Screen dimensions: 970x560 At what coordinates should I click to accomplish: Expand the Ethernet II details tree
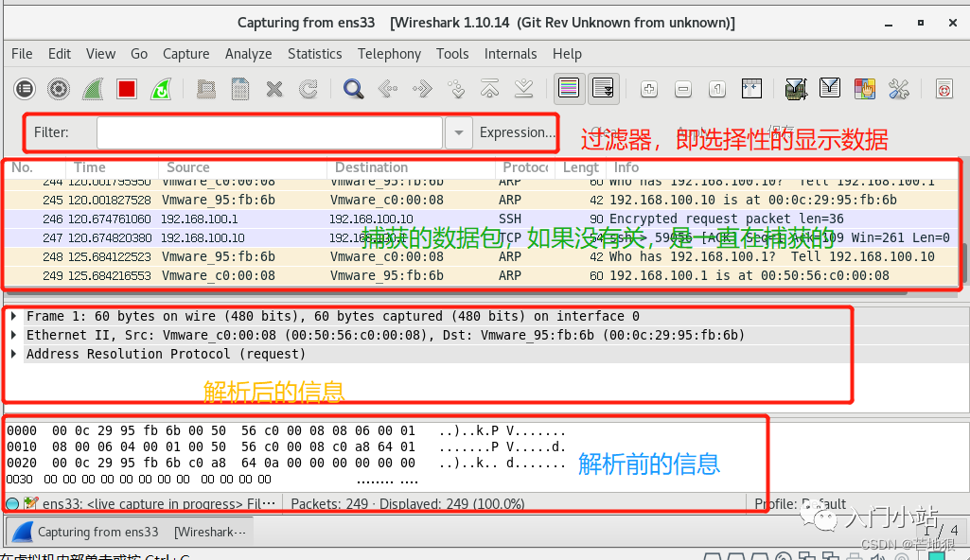point(13,335)
